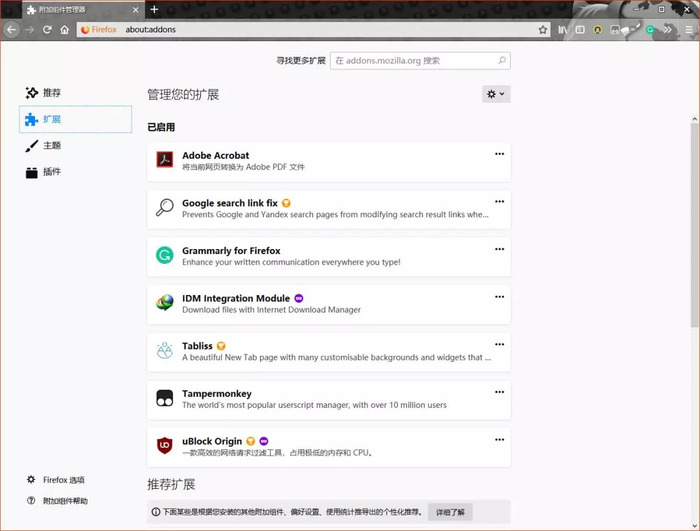The height and width of the screenshot is (531, 700).
Task: Go to the Firefox home page
Action: 65,30
